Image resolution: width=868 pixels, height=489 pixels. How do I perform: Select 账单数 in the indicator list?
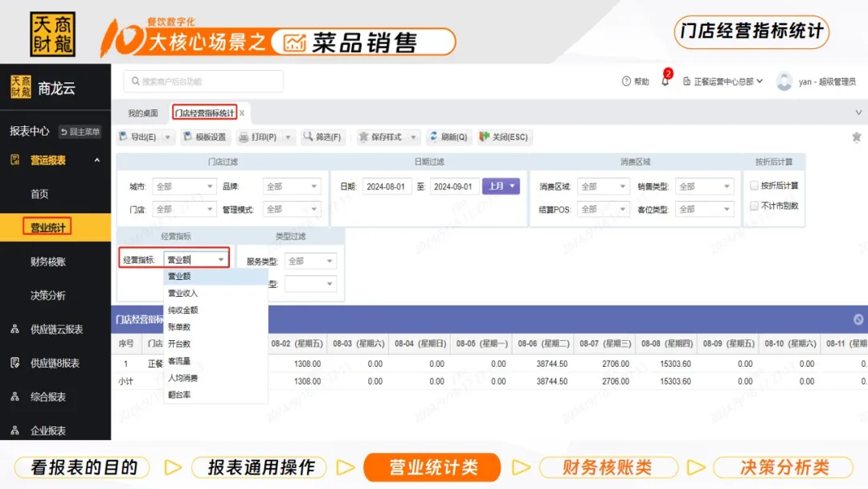tap(216, 327)
